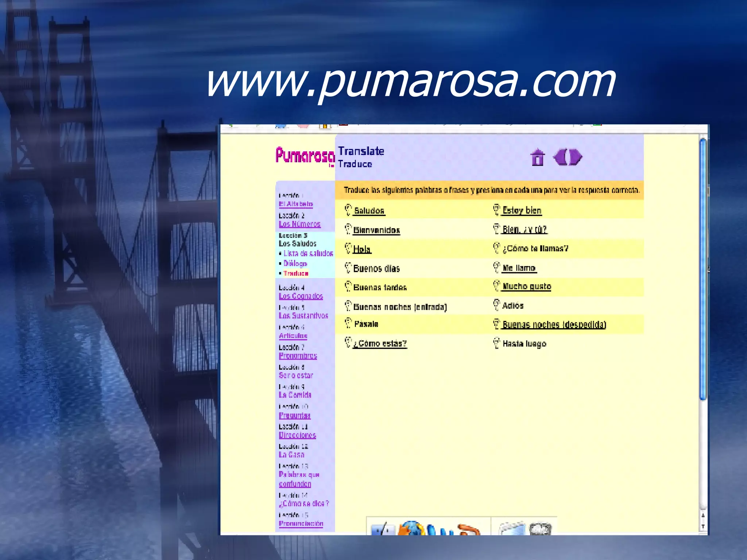
Task: Open Lección 4 Los Cognados link
Action: click(x=301, y=296)
